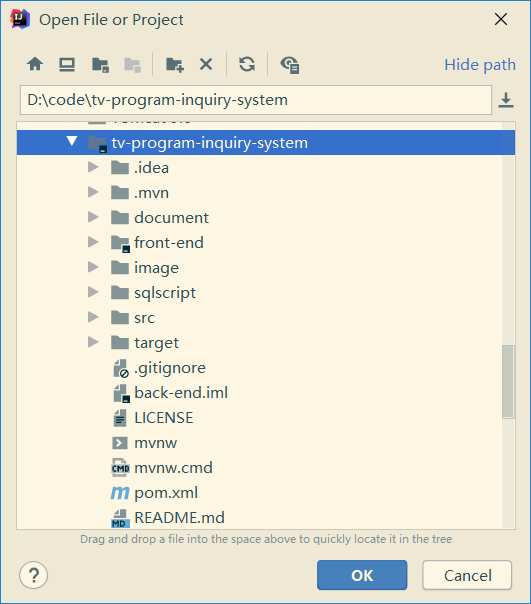Click the Cancel button
531x604 pixels.
(x=467, y=575)
